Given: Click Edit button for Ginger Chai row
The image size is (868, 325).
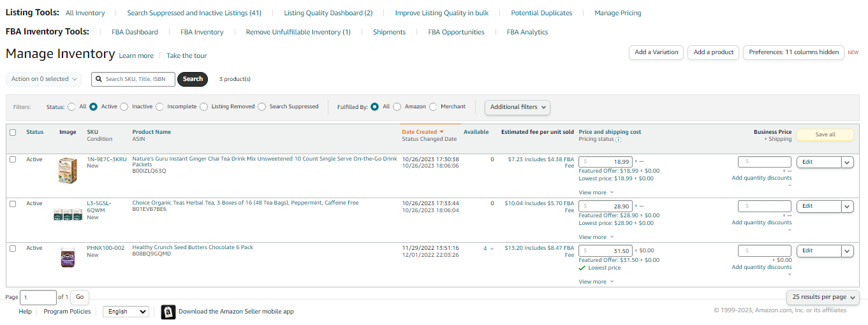Looking at the screenshot, I should (819, 162).
